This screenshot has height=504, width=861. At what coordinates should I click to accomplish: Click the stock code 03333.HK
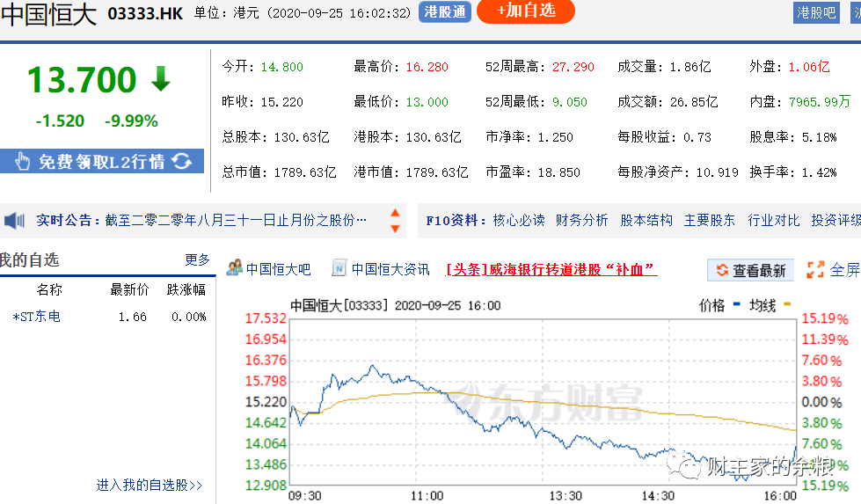click(145, 14)
